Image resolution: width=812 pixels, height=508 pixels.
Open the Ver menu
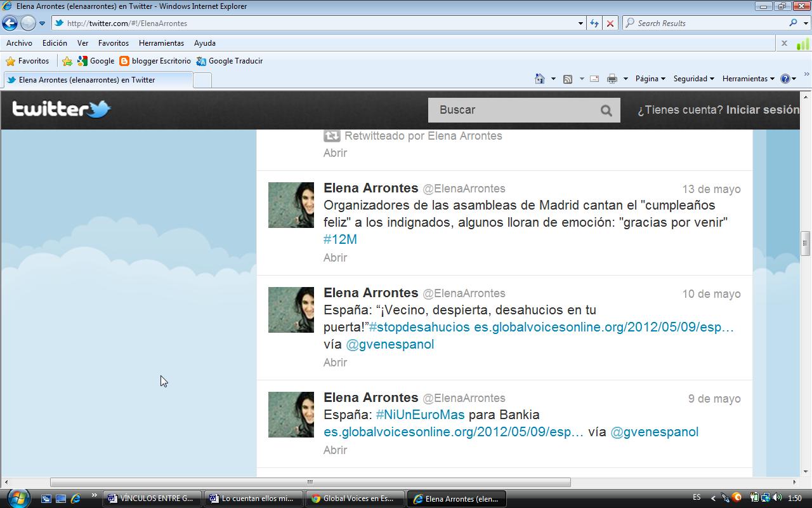(x=82, y=43)
